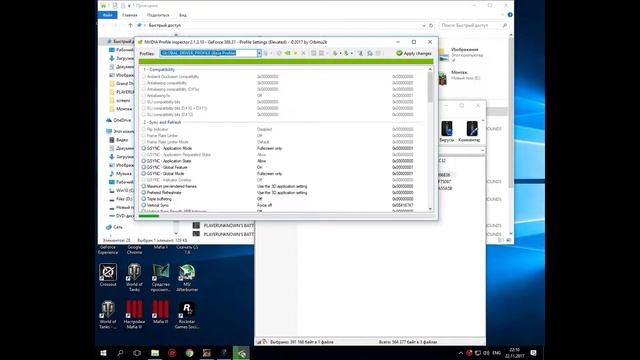The height and width of the screenshot is (360, 640).
Task: Select Настройки Mafia III desktop icon
Action: (x=134, y=314)
